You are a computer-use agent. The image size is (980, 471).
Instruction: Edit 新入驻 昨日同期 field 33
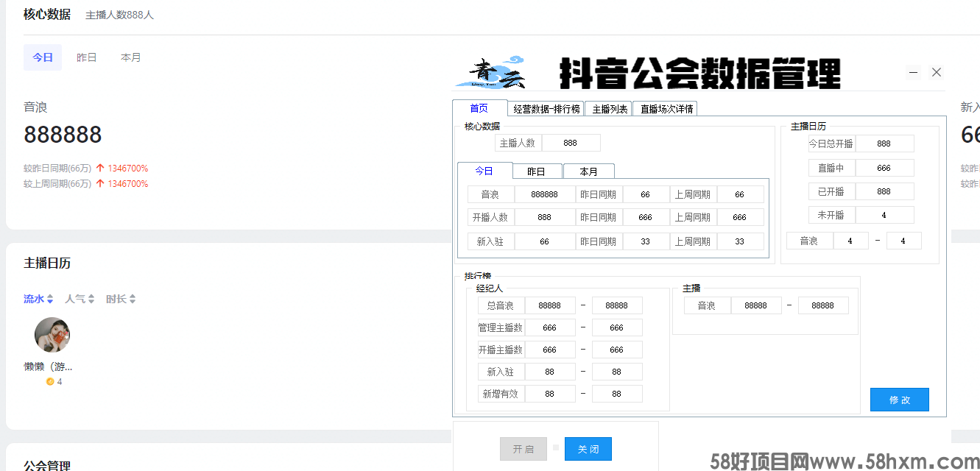646,241
